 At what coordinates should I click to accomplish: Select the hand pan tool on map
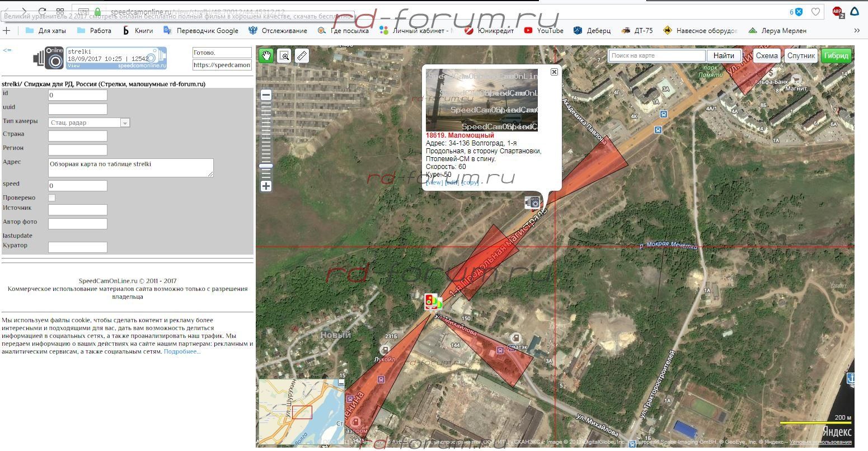[x=266, y=55]
